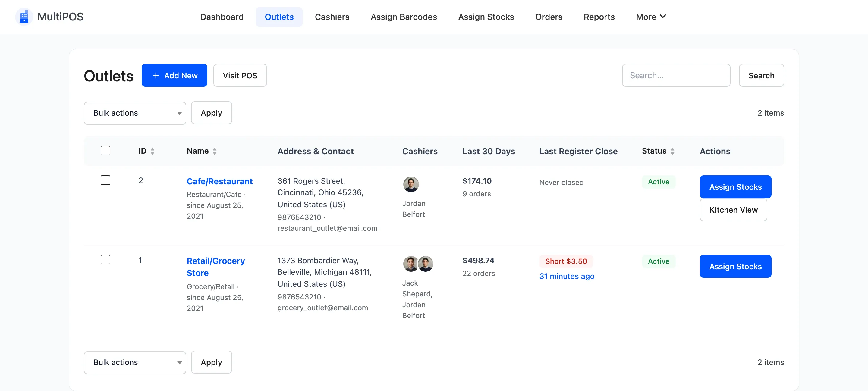
Task: Select the Outlets nav item
Action: pos(279,17)
